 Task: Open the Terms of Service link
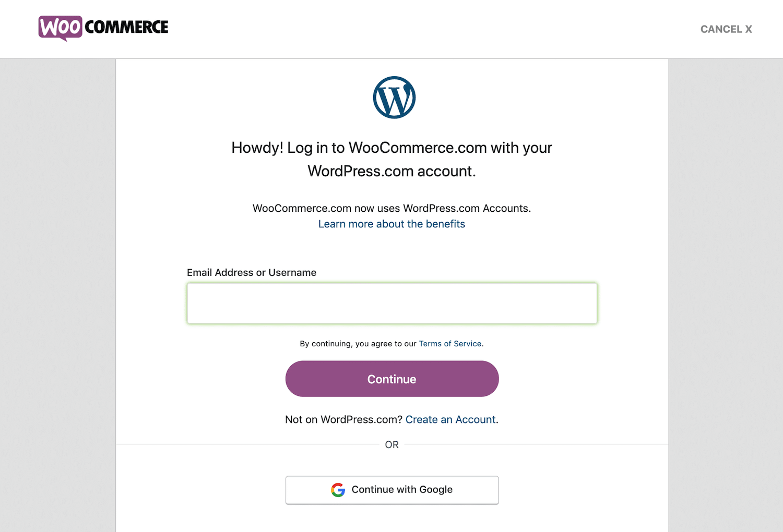450,344
